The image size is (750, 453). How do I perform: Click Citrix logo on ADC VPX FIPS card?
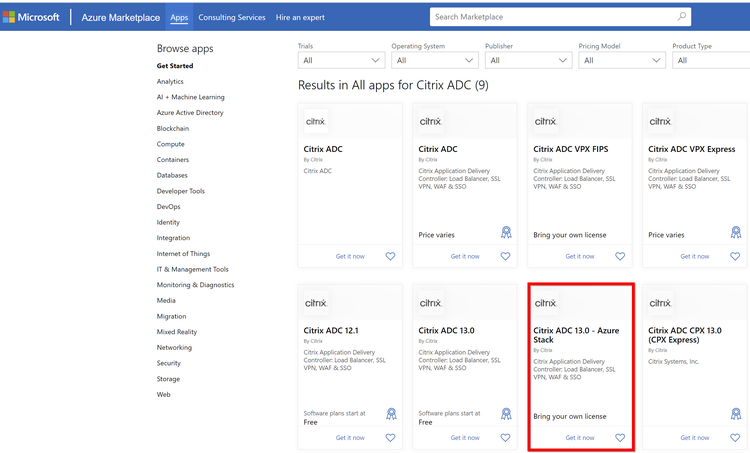[x=545, y=122]
